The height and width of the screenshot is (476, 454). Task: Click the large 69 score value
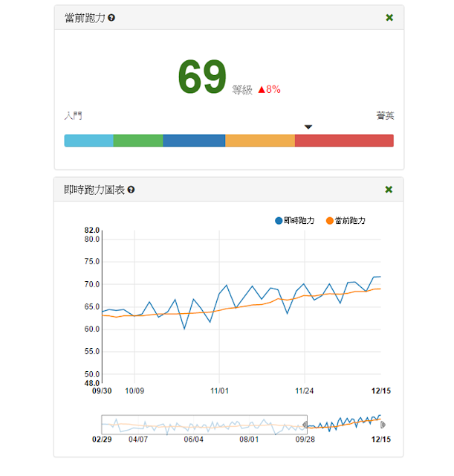(x=202, y=77)
